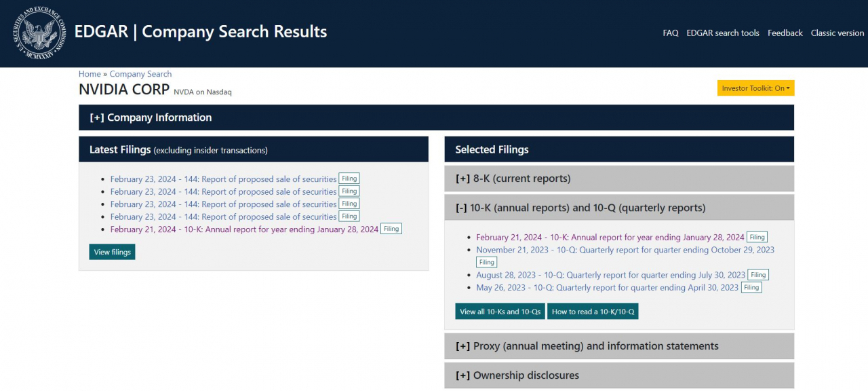The height and width of the screenshot is (391, 868).
Task: Open EDGAR search tools link
Action: point(723,33)
